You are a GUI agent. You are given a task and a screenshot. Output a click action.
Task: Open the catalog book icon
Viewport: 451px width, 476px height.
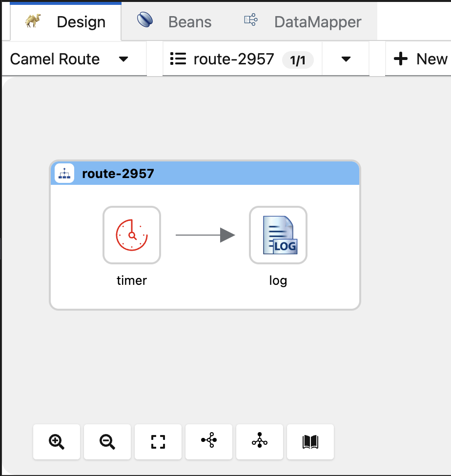pyautogui.click(x=310, y=442)
